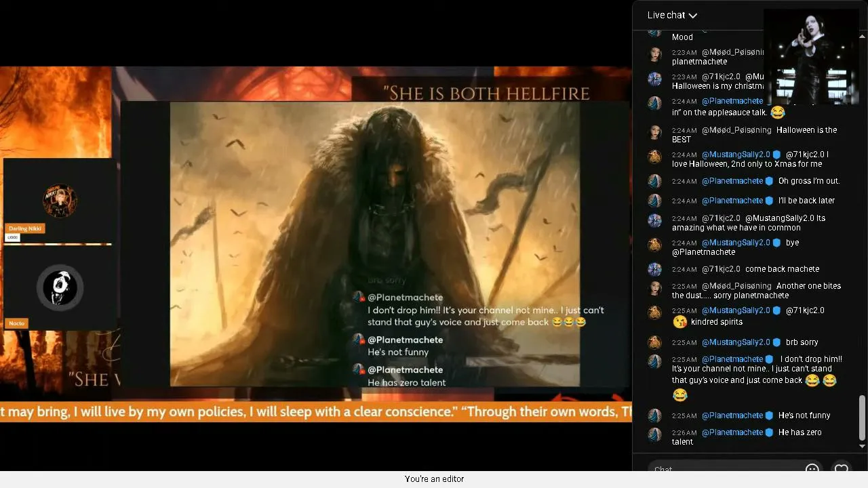Click avatar beside 'love Halloween, 2nd only to Xmas' message

point(654,157)
